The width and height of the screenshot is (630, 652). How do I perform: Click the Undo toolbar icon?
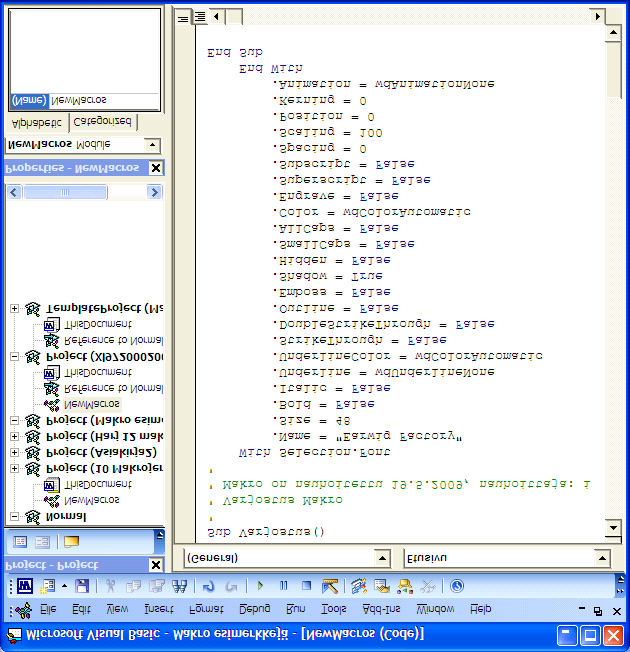pos(208,586)
